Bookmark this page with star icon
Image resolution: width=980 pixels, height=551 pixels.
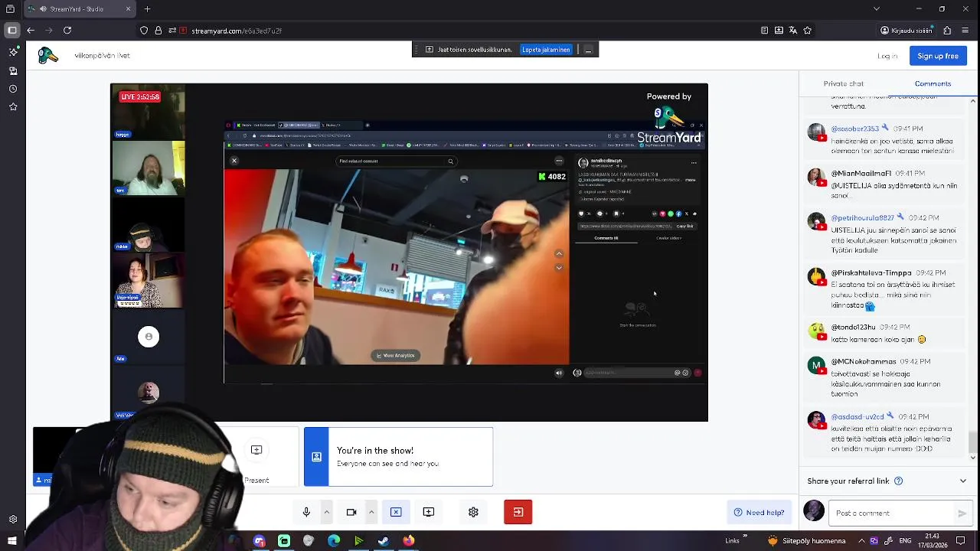[x=808, y=31]
